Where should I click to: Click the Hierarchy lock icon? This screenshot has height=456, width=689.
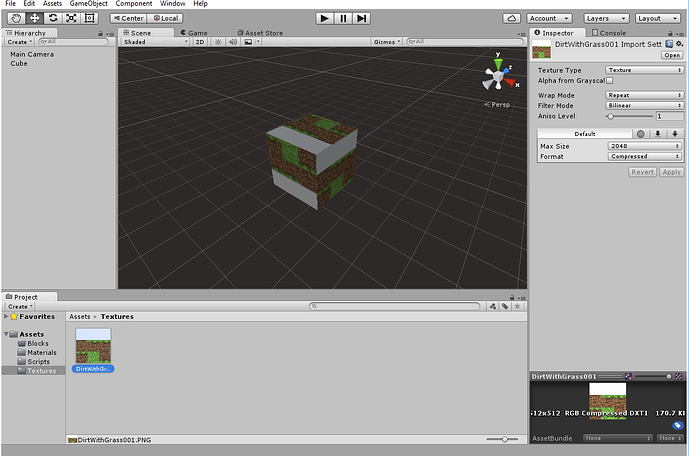coord(100,33)
